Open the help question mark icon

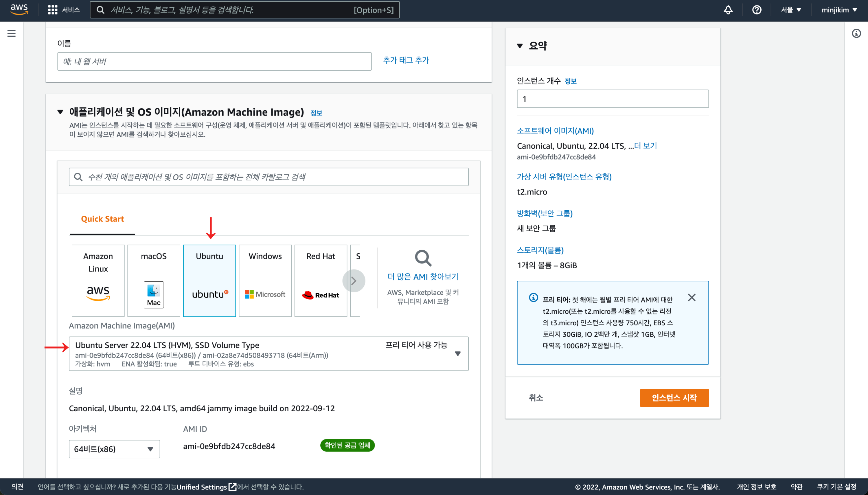pyautogui.click(x=757, y=10)
